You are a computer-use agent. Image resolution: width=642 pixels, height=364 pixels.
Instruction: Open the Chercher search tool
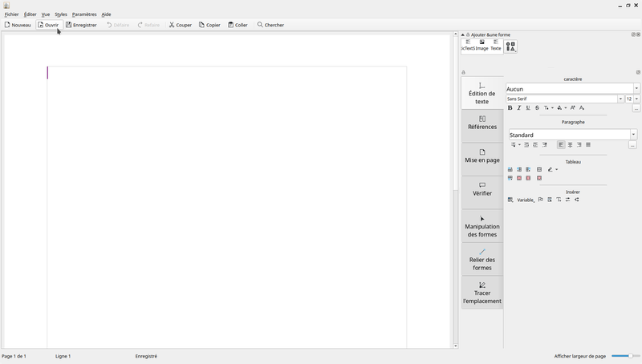tap(270, 25)
